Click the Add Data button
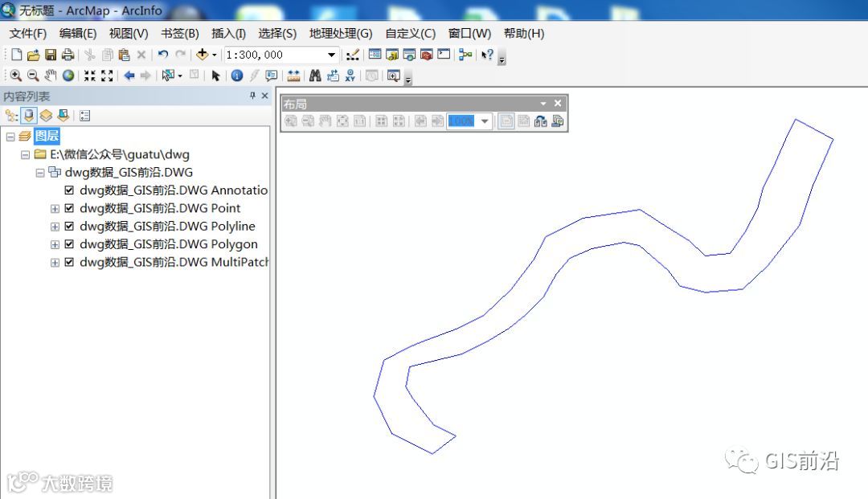The height and width of the screenshot is (499, 868). tap(202, 55)
